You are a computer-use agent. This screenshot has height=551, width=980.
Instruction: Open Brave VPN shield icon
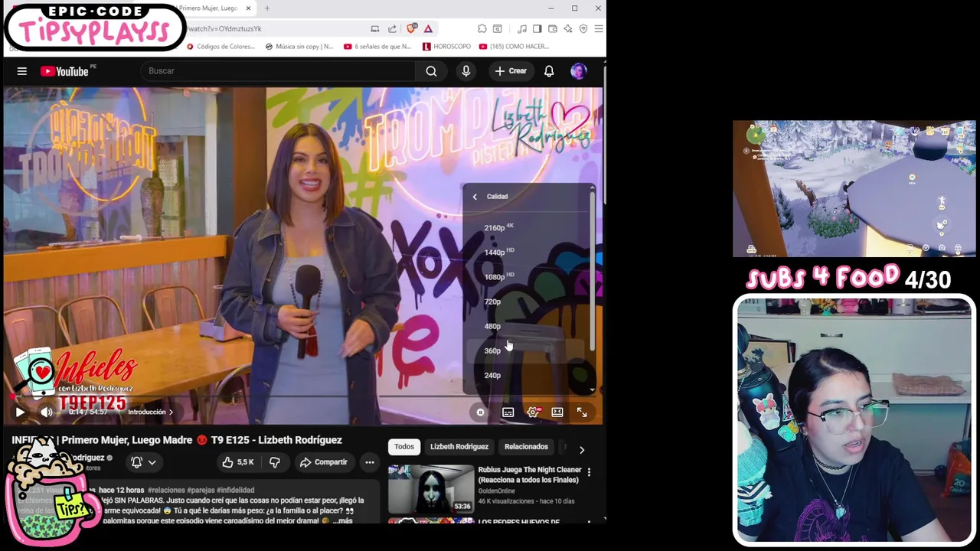pos(583,29)
